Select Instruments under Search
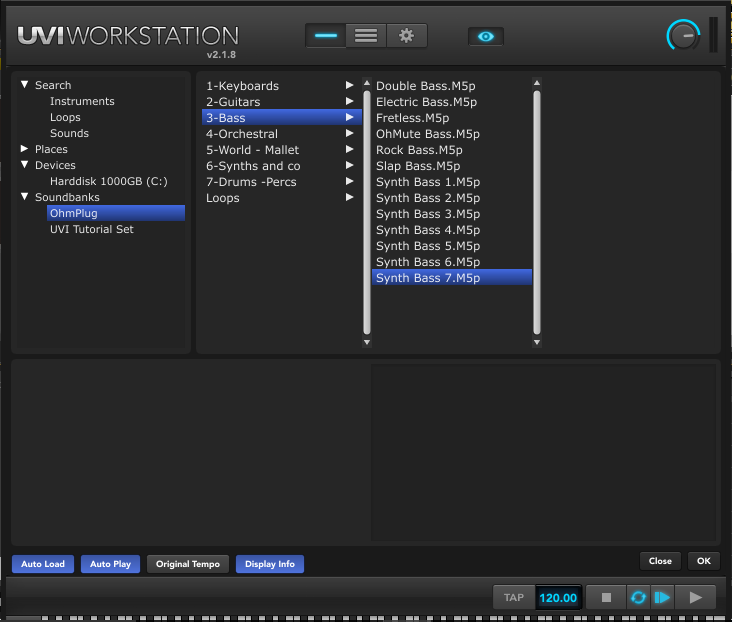732x622 pixels. pos(82,101)
